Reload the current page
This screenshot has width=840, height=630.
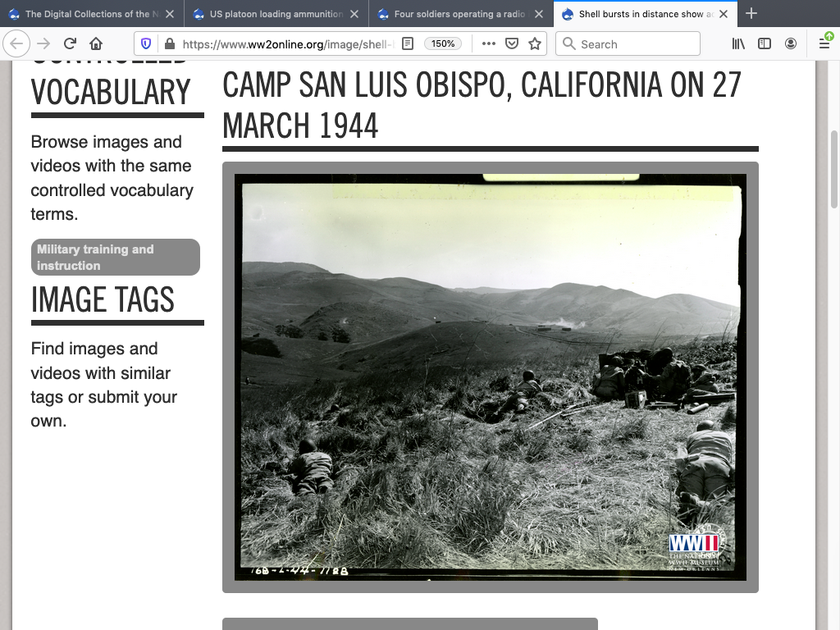[70, 44]
